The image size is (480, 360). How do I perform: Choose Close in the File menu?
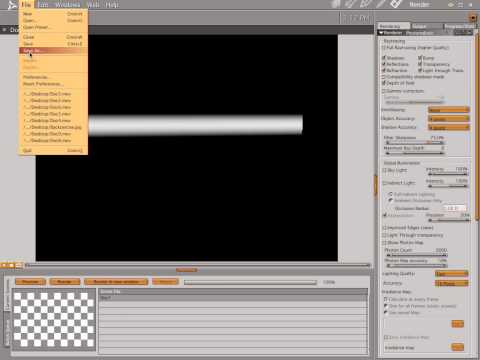tap(53, 37)
